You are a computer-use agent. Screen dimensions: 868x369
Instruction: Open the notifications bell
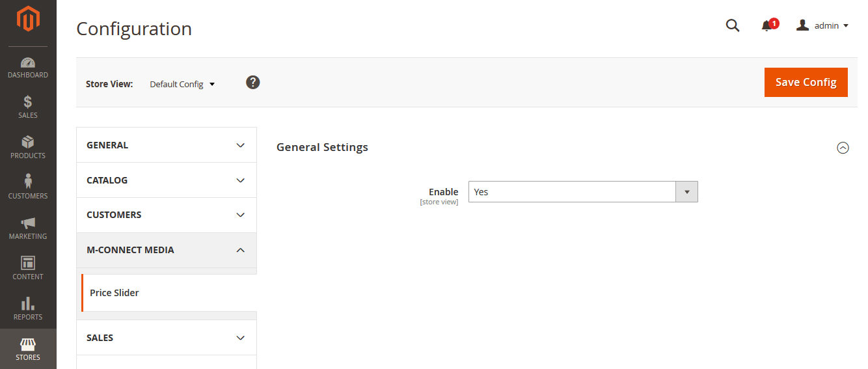point(767,25)
